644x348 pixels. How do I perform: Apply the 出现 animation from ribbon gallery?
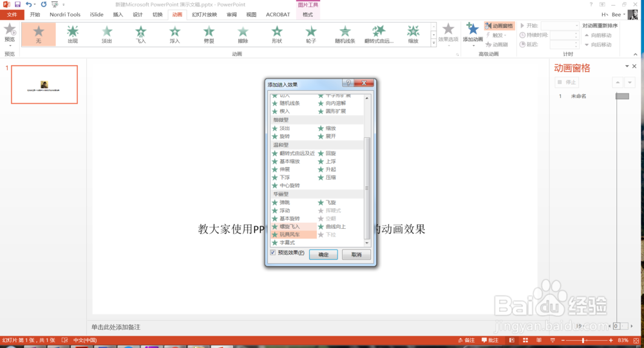pos(73,34)
